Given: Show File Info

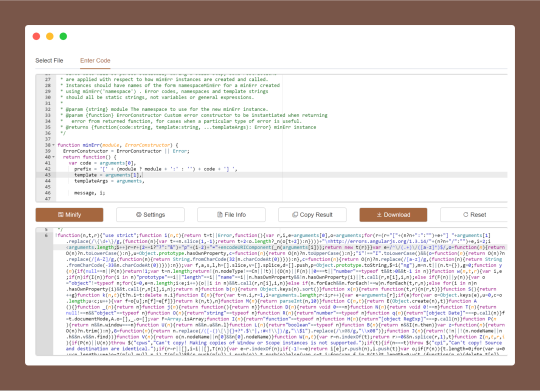Looking at the screenshot, I should click(231, 215).
